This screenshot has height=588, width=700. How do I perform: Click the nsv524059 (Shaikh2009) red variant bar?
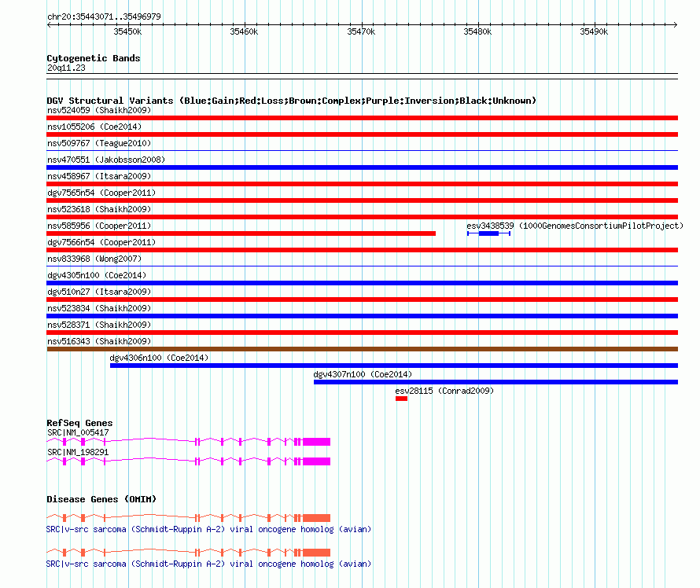362,118
